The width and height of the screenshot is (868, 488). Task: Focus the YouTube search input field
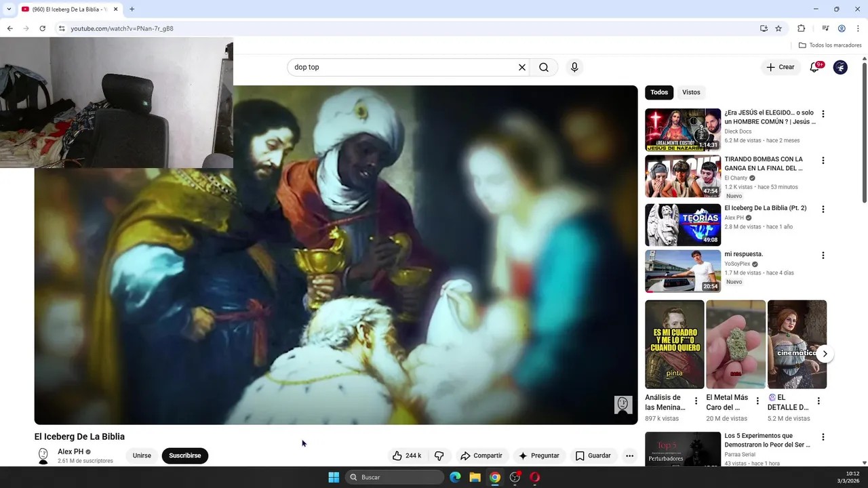coord(400,67)
